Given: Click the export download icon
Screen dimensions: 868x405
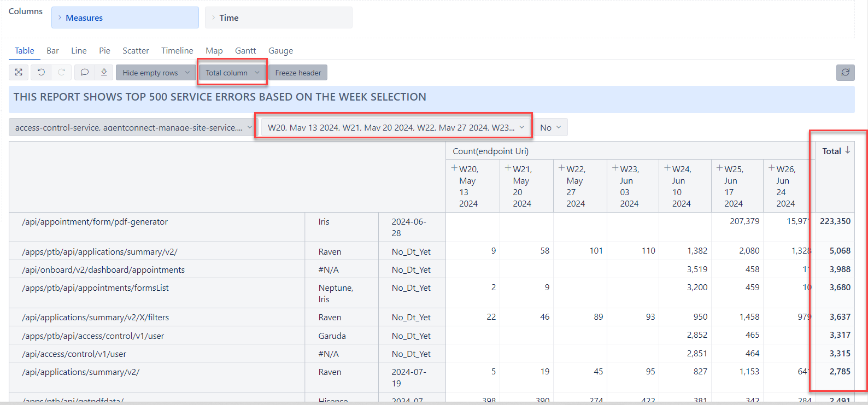Looking at the screenshot, I should tap(104, 73).
